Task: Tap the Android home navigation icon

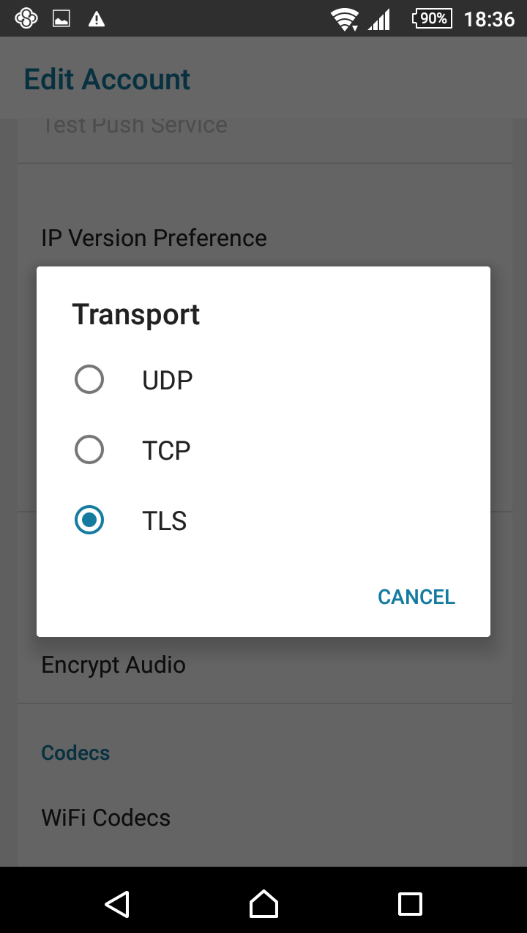Action: [264, 904]
